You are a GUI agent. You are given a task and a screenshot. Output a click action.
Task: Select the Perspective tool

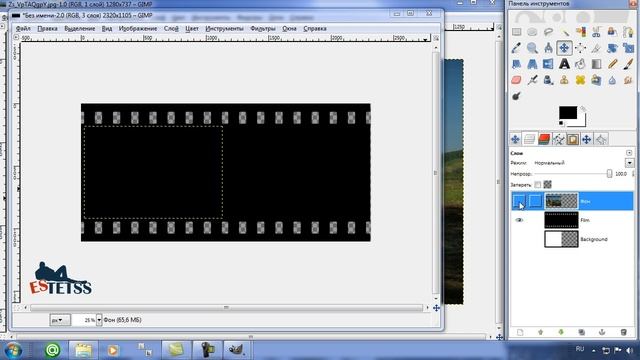click(x=532, y=64)
